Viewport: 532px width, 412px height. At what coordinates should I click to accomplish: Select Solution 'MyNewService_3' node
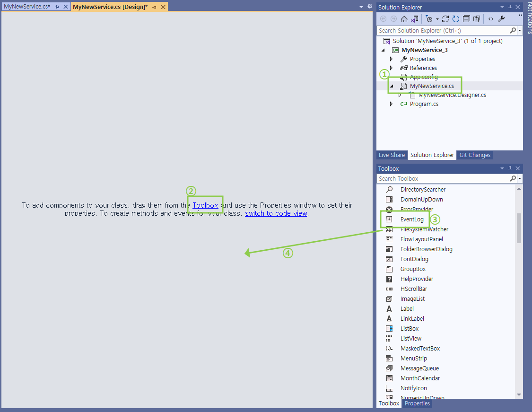point(447,41)
